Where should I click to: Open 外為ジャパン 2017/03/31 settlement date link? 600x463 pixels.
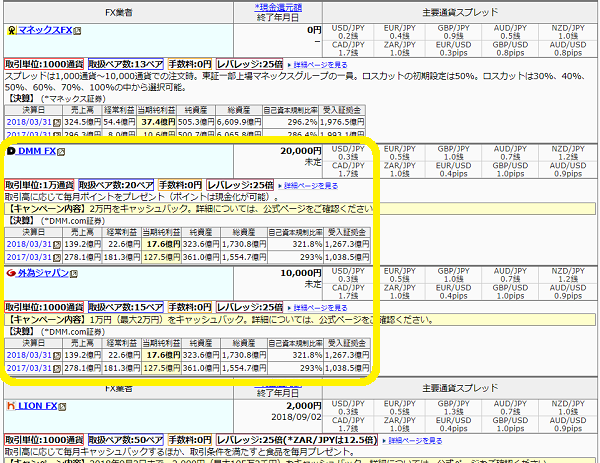tap(29, 368)
